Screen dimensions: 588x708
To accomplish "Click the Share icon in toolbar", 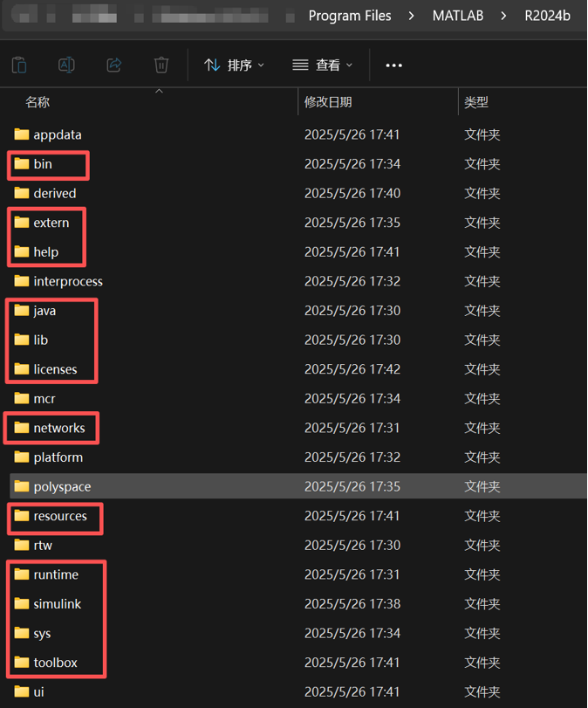I will [113, 65].
